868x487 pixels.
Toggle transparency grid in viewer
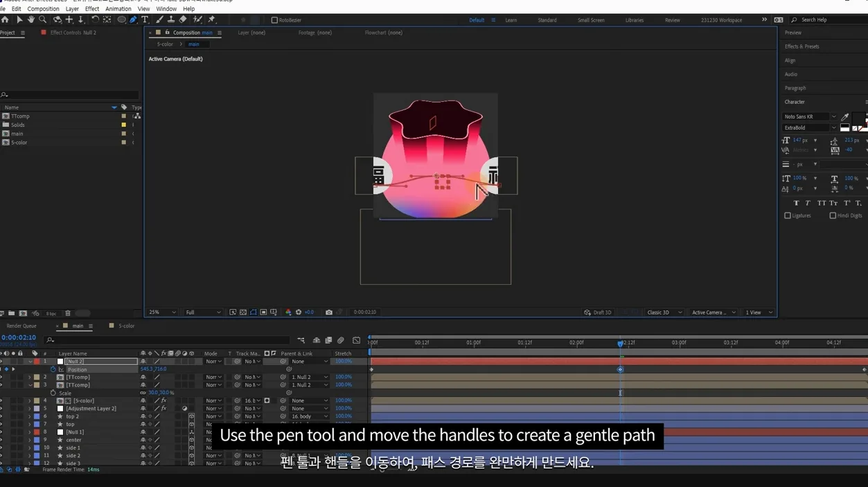(243, 312)
